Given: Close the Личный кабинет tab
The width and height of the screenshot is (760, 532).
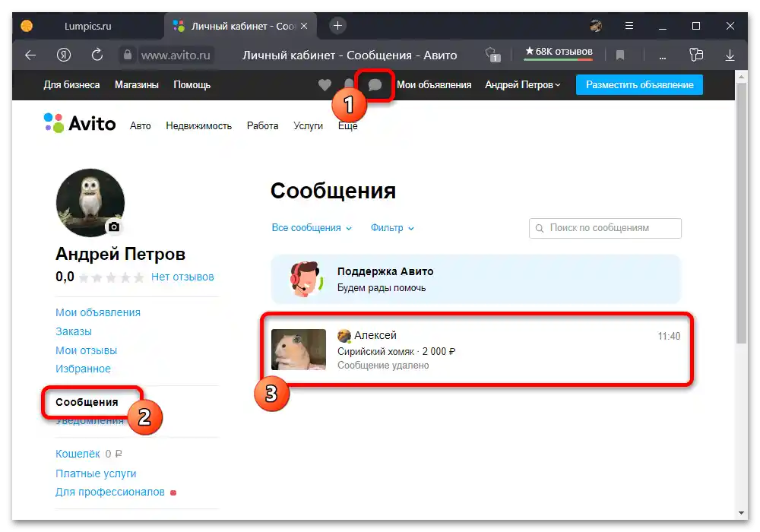Looking at the screenshot, I should point(304,26).
